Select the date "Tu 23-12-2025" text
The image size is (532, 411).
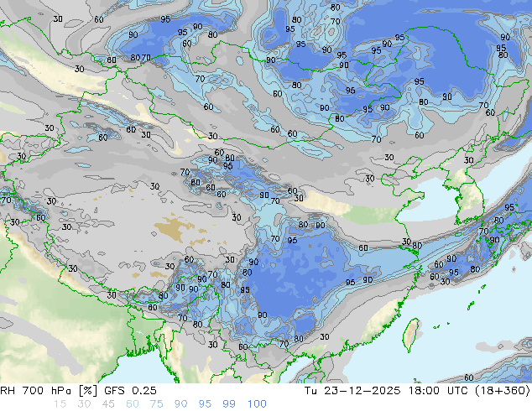tap(352, 391)
